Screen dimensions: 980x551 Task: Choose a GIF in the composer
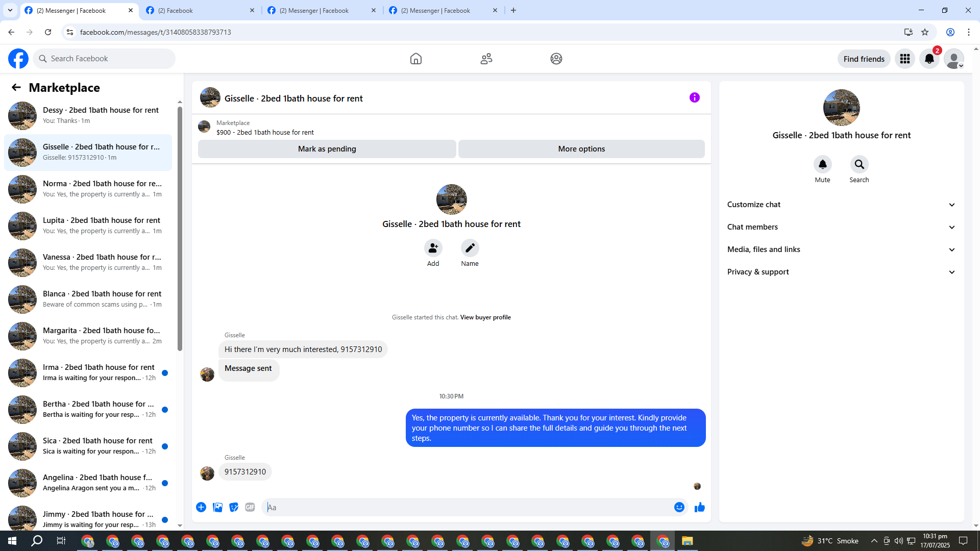pos(250,507)
